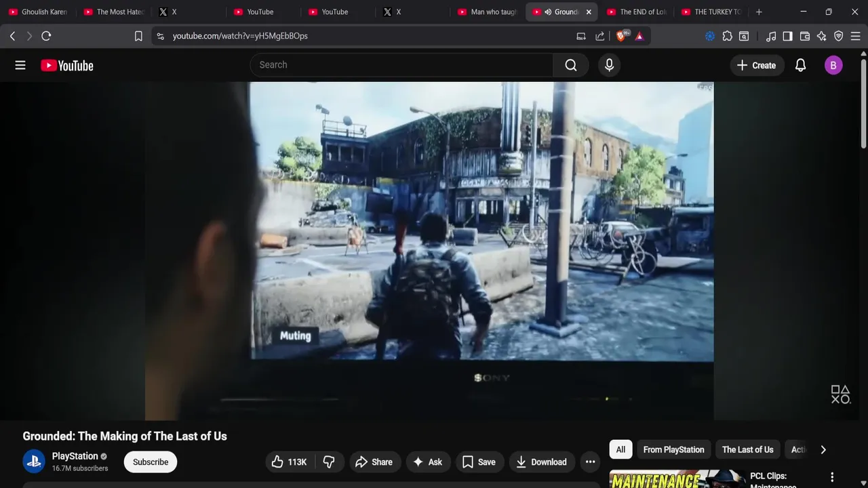Click the screen-with-arrow icon in the address bar

point(581,36)
